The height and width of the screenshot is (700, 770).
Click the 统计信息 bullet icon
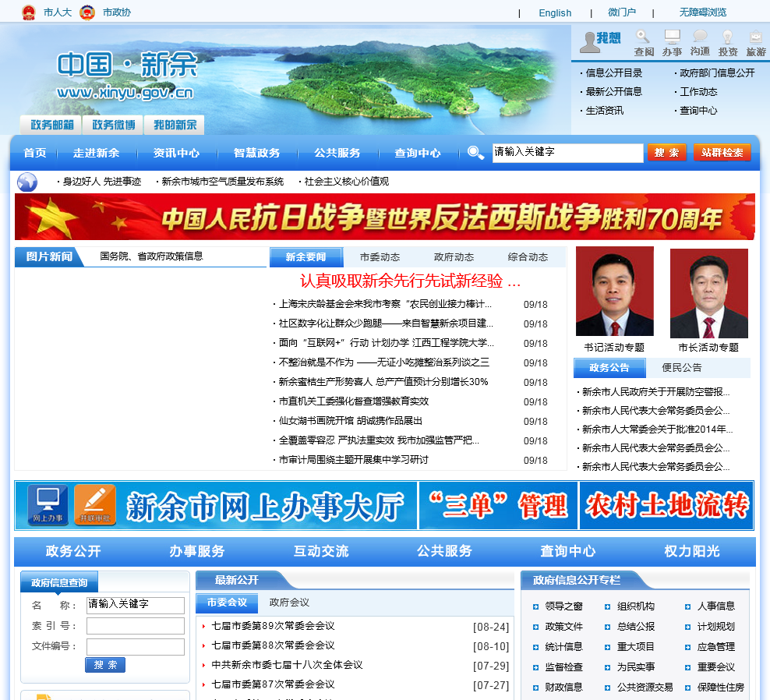(535, 648)
